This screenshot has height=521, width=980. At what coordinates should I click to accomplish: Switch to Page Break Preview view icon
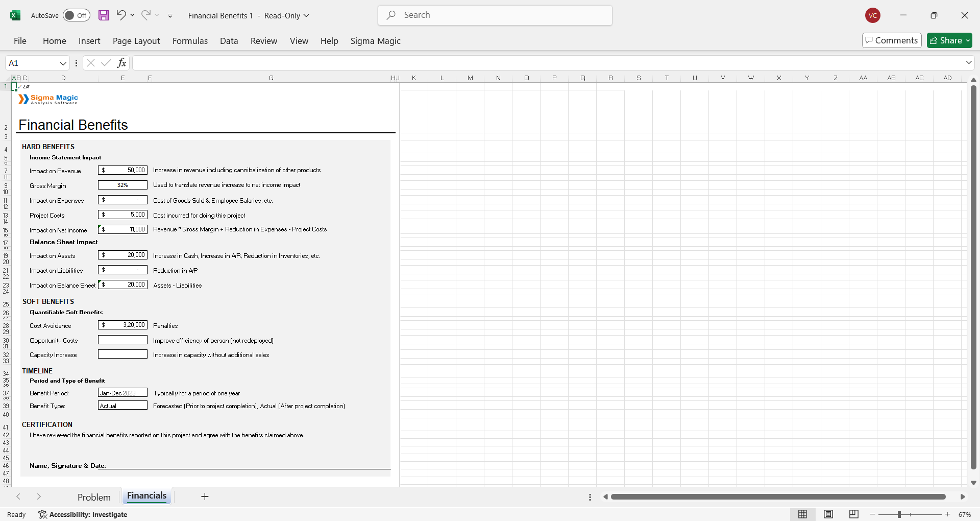click(x=853, y=514)
